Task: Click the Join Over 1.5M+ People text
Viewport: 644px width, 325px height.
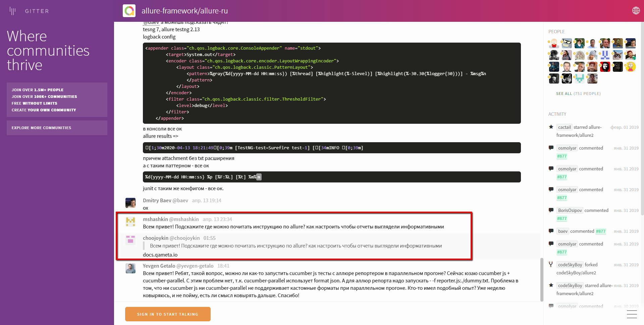Action: tap(38, 90)
